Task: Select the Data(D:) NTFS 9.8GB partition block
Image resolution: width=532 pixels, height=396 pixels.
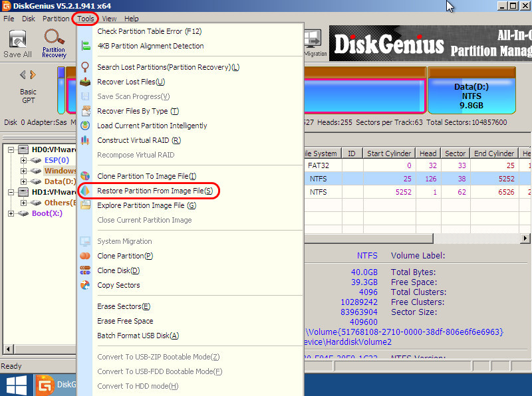Action: coord(471,91)
